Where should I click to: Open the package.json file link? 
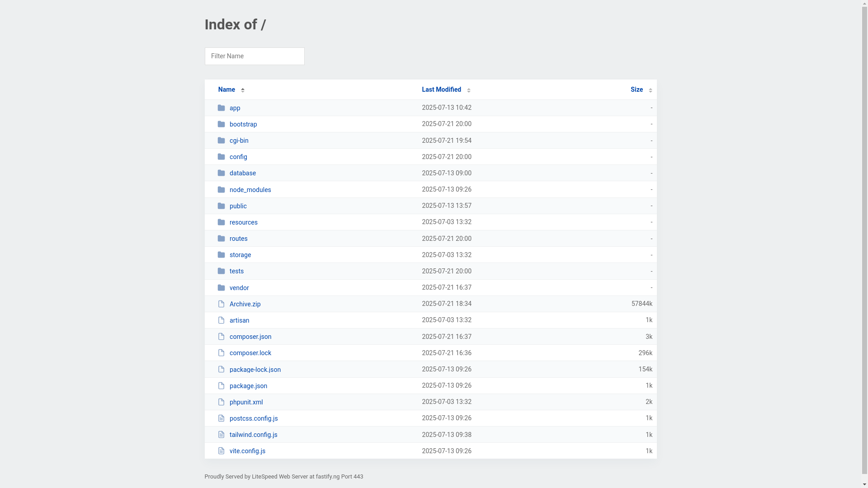click(248, 386)
